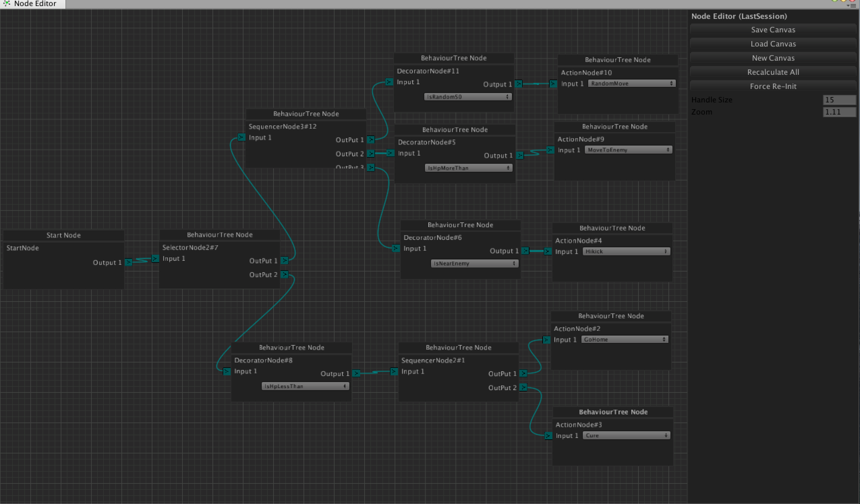Image resolution: width=860 pixels, height=504 pixels.
Task: Click the Output 1 knob on StartNode
Action: pos(128,262)
